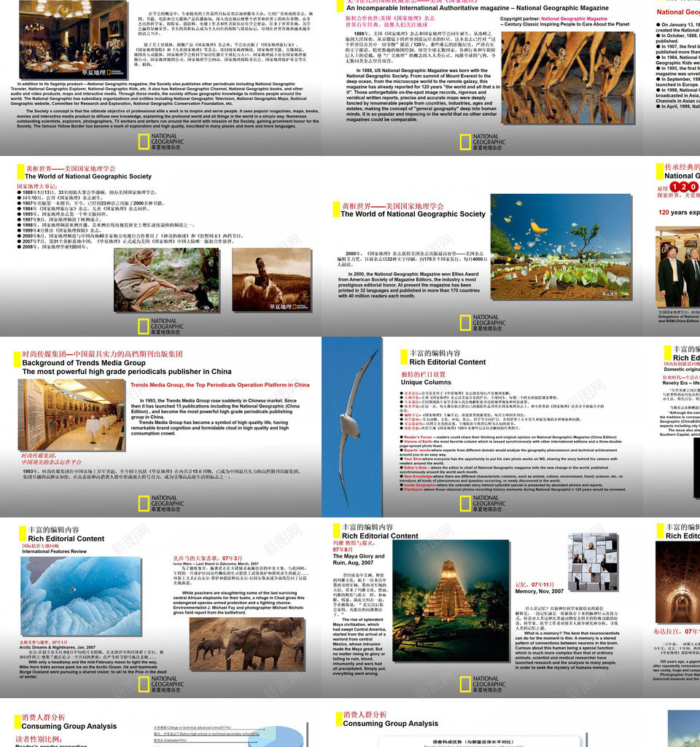
Task: Click the National Geographic logo below the Maya pyramid
Action: (x=482, y=684)
